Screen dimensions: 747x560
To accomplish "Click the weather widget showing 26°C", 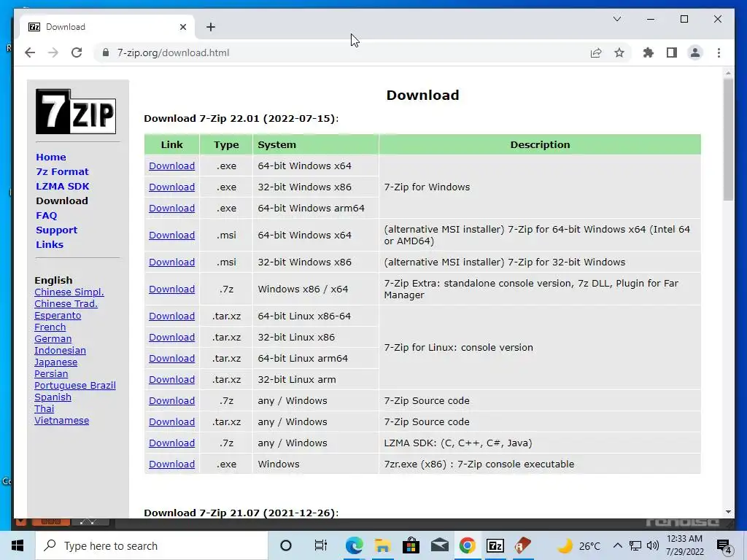I will pyautogui.click(x=579, y=545).
